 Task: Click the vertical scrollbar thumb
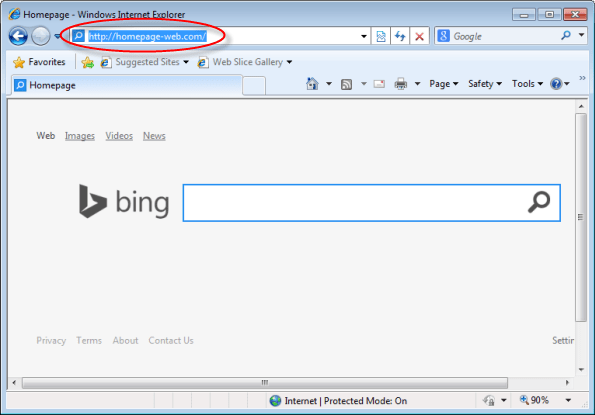coord(581,217)
